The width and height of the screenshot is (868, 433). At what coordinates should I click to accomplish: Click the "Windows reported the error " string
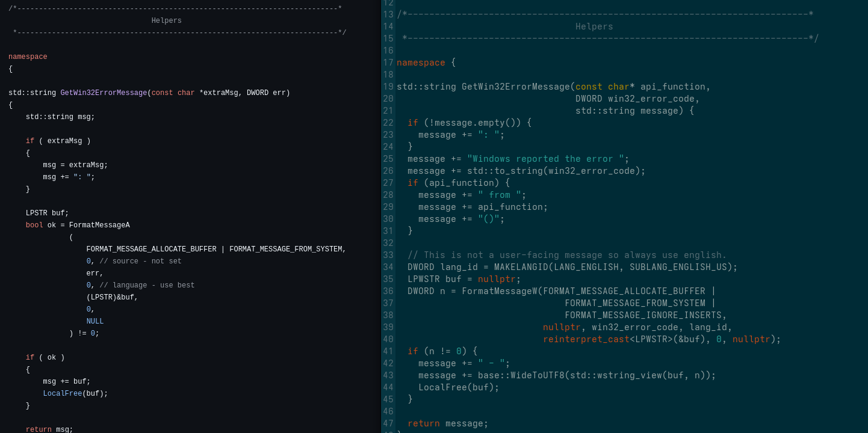tap(545, 159)
